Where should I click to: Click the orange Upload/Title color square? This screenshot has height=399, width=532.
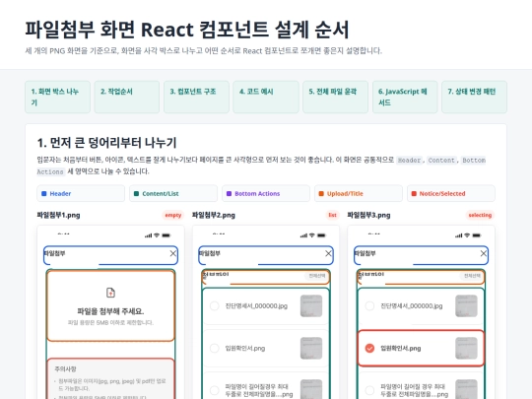tap(321, 194)
